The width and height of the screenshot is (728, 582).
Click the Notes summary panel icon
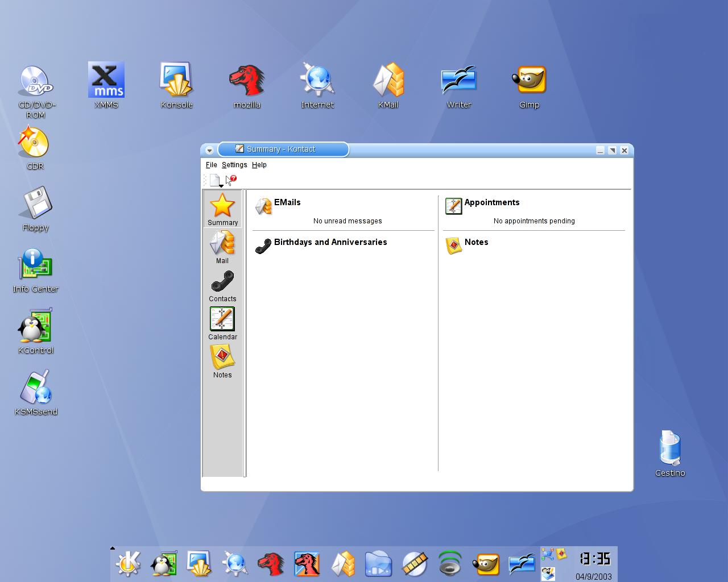pos(453,246)
